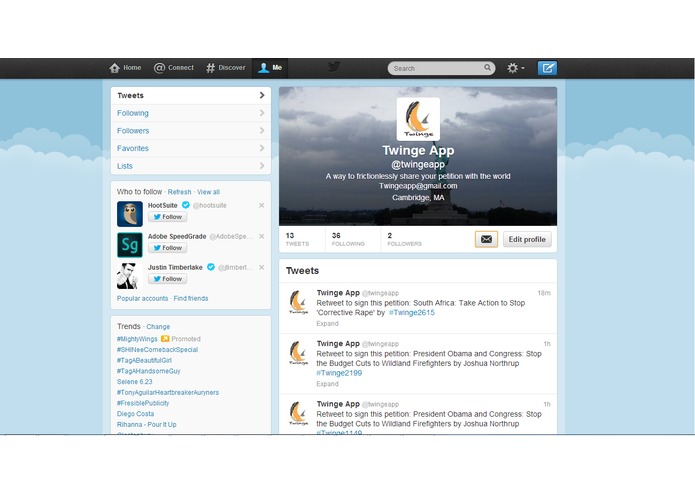
Task: Open Popular accounts link
Action: 143,298
